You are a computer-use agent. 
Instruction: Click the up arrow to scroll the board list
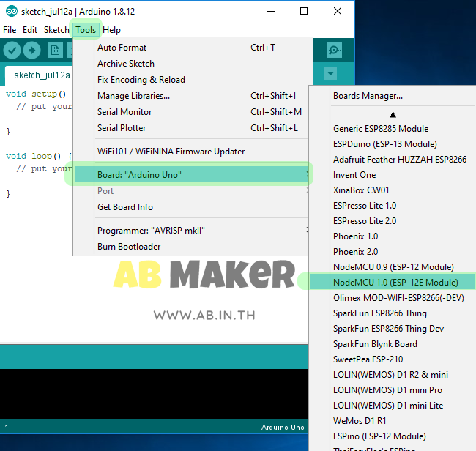[x=393, y=115]
